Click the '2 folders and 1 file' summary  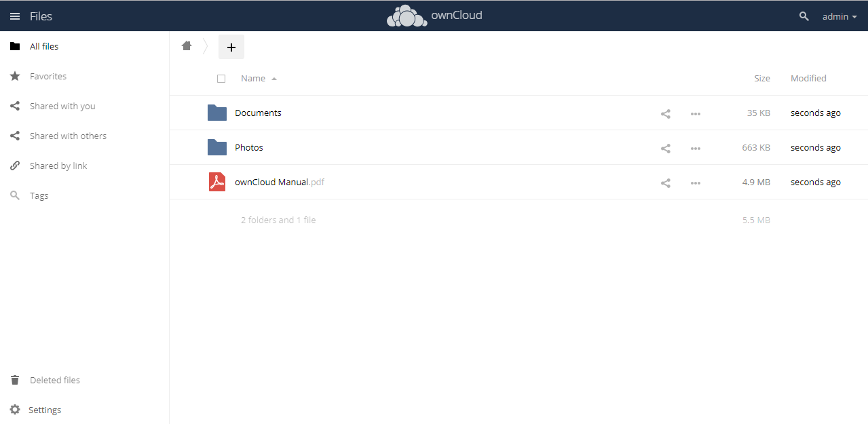(x=278, y=220)
